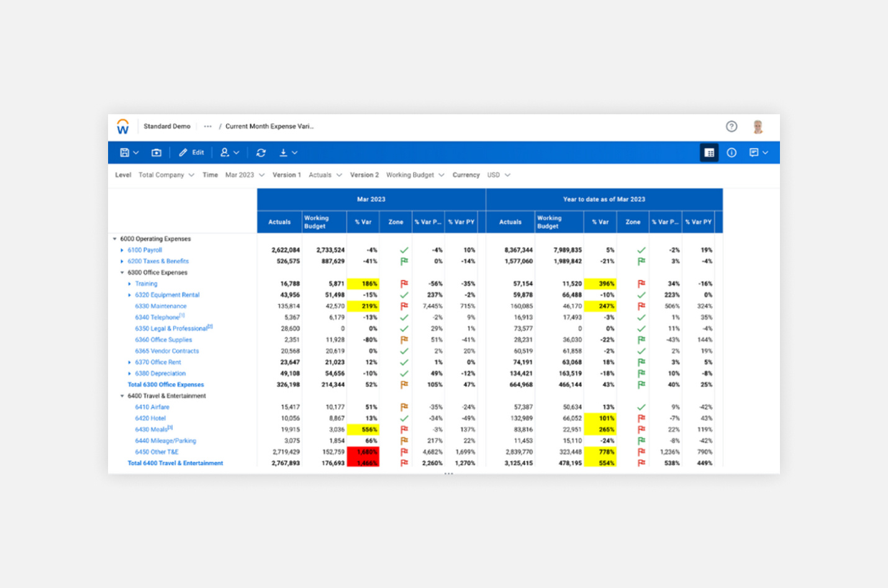Open the help question mark icon
The width and height of the screenshot is (888, 588).
tap(732, 126)
